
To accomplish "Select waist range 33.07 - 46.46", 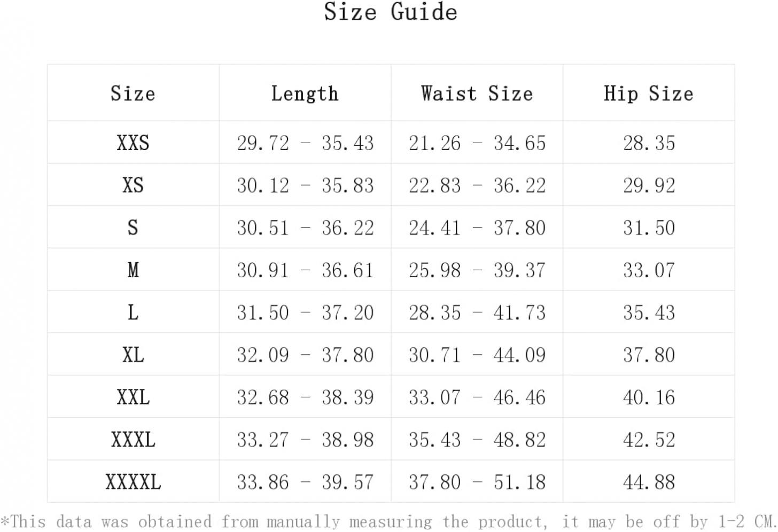I will (x=477, y=397).
